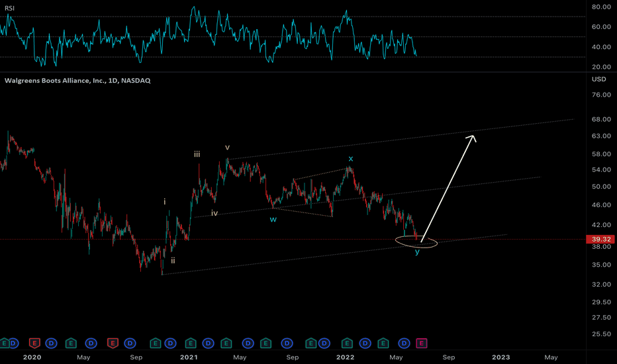The height and width of the screenshot is (364, 617).
Task: Open the dividend marker nearest the Sep 2020 label
Action: (x=130, y=343)
